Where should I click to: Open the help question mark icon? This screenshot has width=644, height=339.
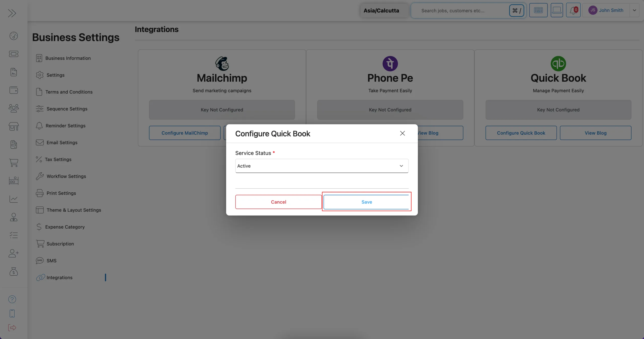coord(12,299)
